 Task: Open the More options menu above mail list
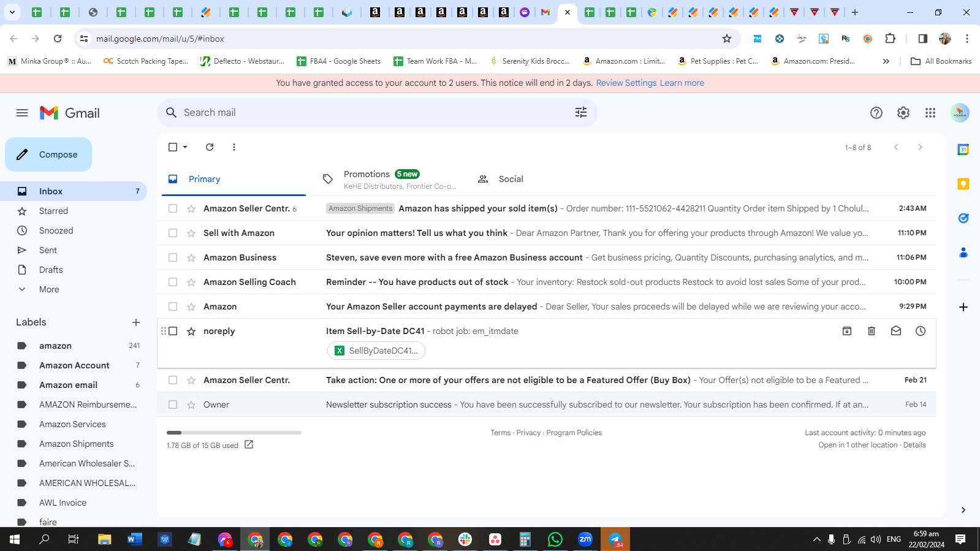point(234,147)
